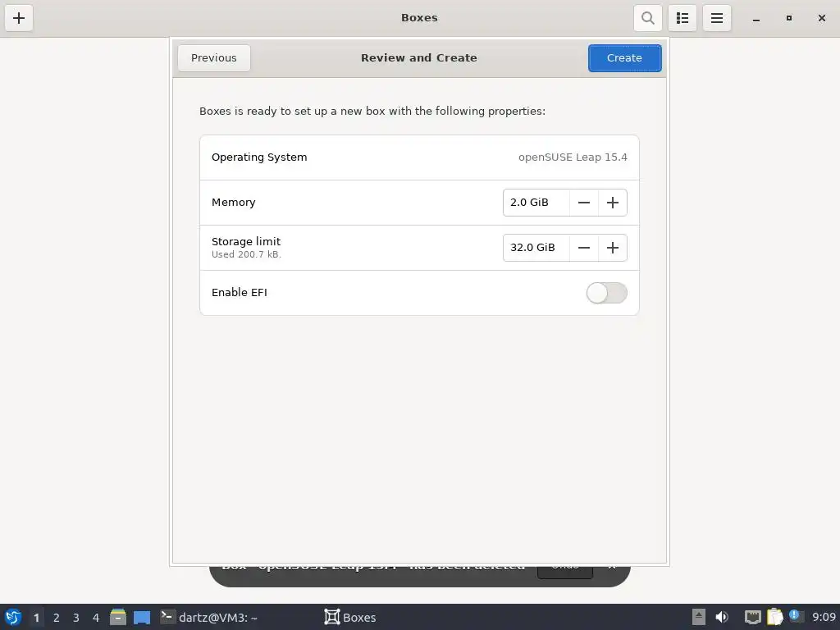The height and width of the screenshot is (630, 840).
Task: Switch to workspace 4
Action: [x=96, y=618]
